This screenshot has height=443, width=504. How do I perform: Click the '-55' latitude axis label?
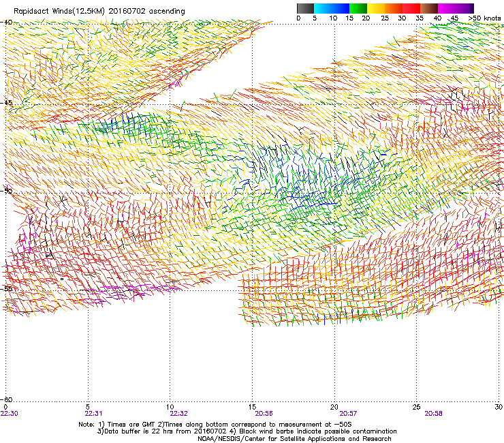(6, 288)
